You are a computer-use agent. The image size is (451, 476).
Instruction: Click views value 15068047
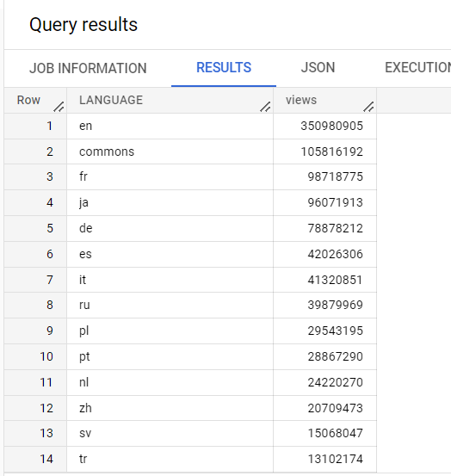click(336, 433)
